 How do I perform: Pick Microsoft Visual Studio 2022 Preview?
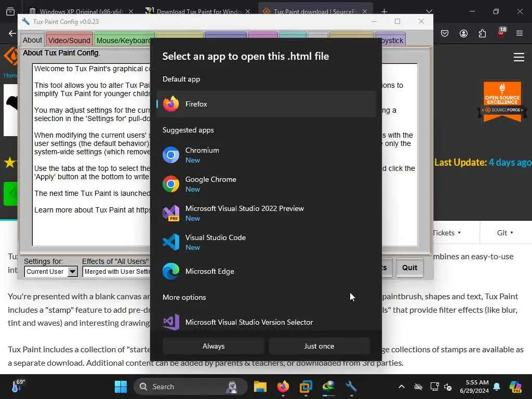[x=267, y=214]
